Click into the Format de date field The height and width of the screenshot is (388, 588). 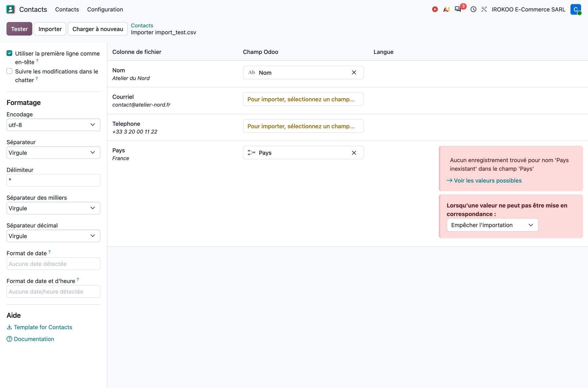coord(53,264)
